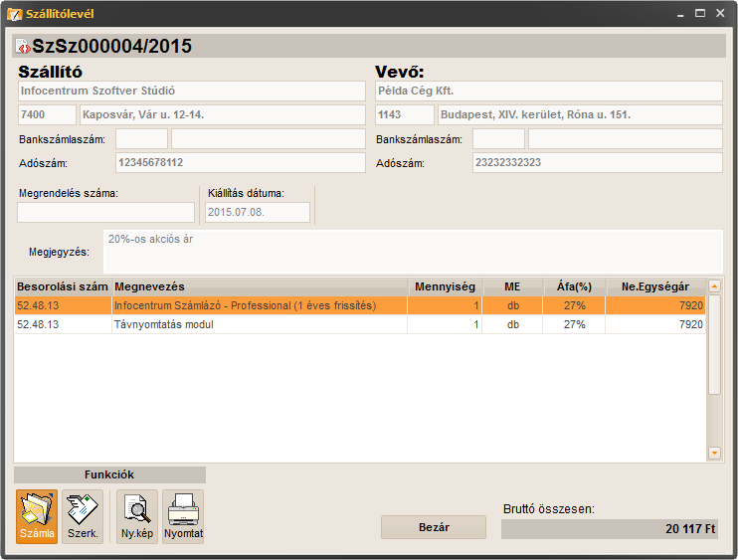Click the Szállítólevél title bar app icon
The width and height of the screenshot is (738, 560).
pyautogui.click(x=13, y=14)
